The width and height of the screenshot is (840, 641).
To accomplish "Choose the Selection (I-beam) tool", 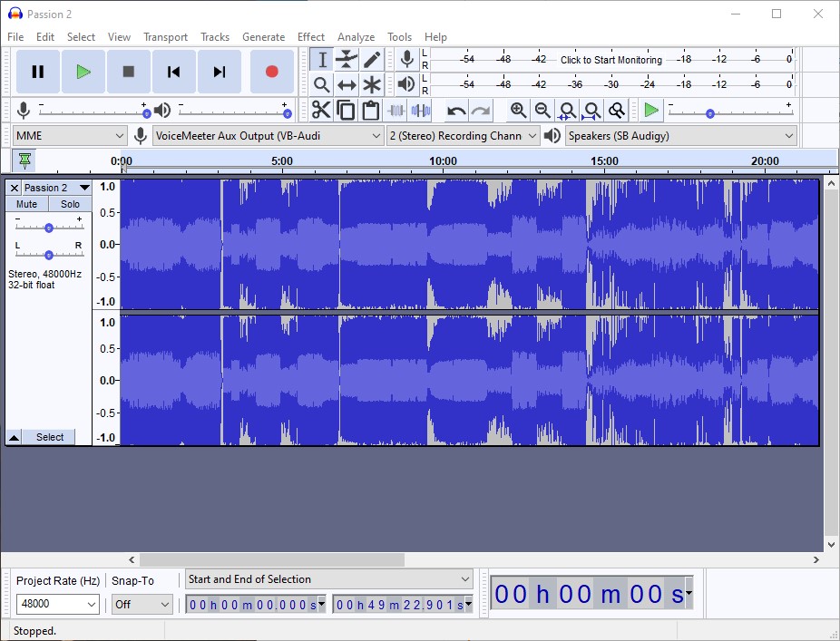I will (x=322, y=60).
